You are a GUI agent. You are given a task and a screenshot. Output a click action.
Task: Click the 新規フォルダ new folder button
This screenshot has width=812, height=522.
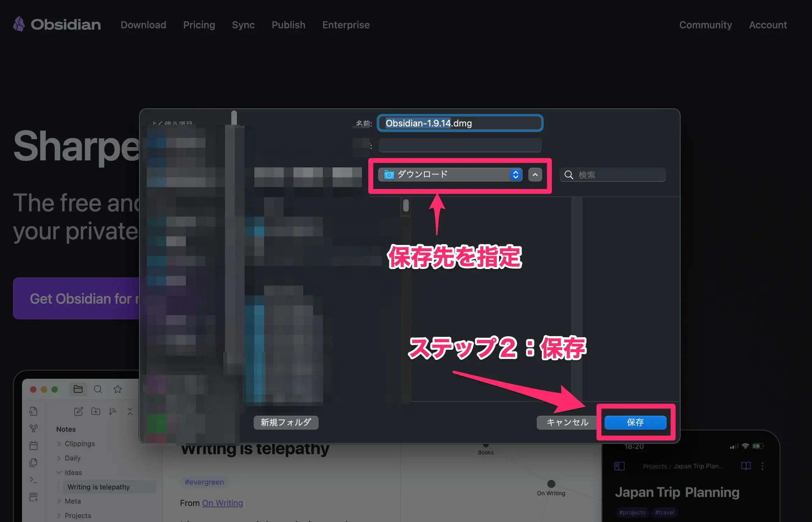pyautogui.click(x=286, y=422)
